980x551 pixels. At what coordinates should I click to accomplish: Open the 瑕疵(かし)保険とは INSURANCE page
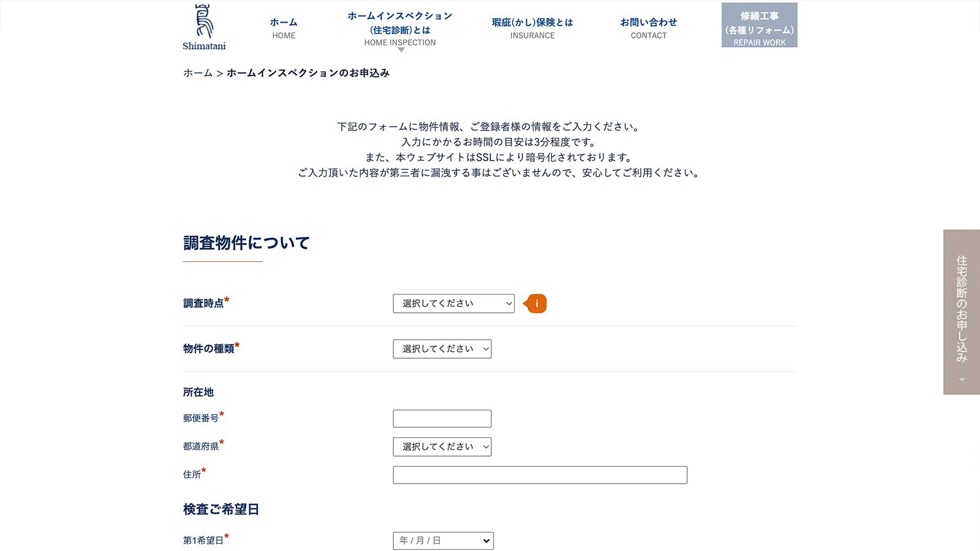[x=532, y=28]
